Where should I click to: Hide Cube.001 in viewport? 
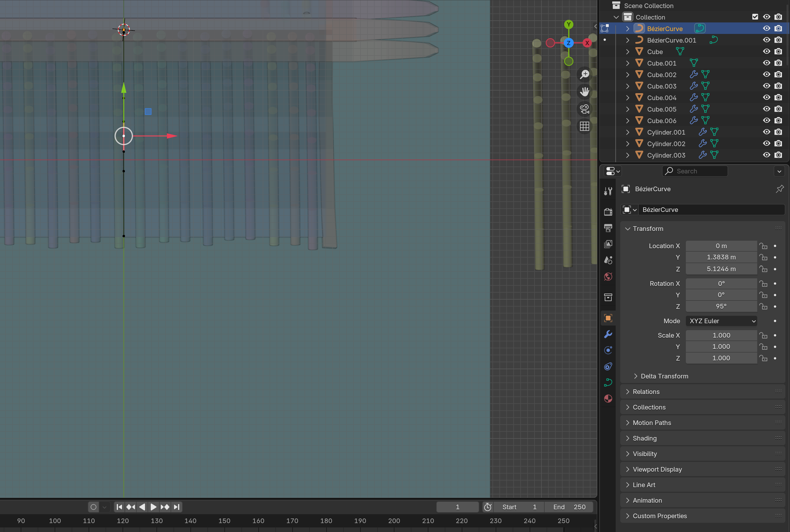pos(767,63)
